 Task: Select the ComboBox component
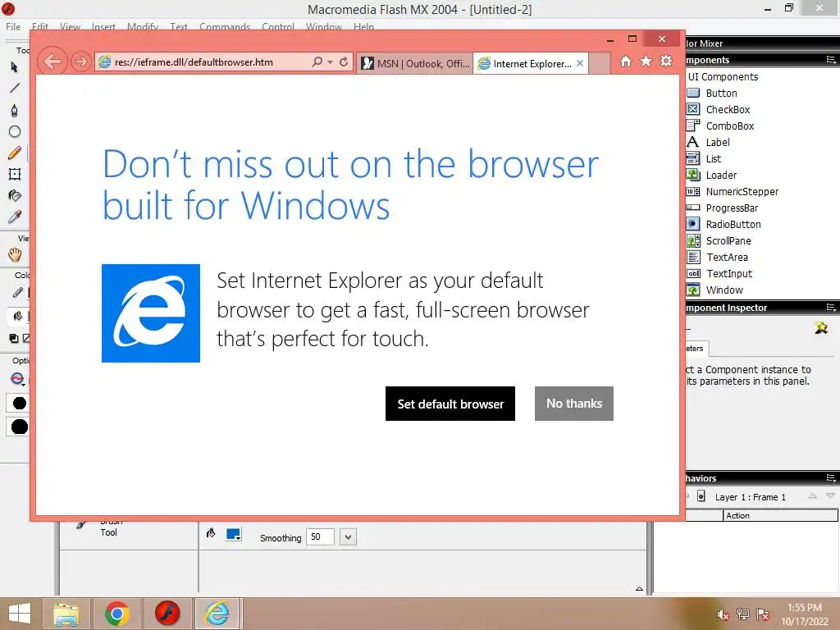coord(729,126)
